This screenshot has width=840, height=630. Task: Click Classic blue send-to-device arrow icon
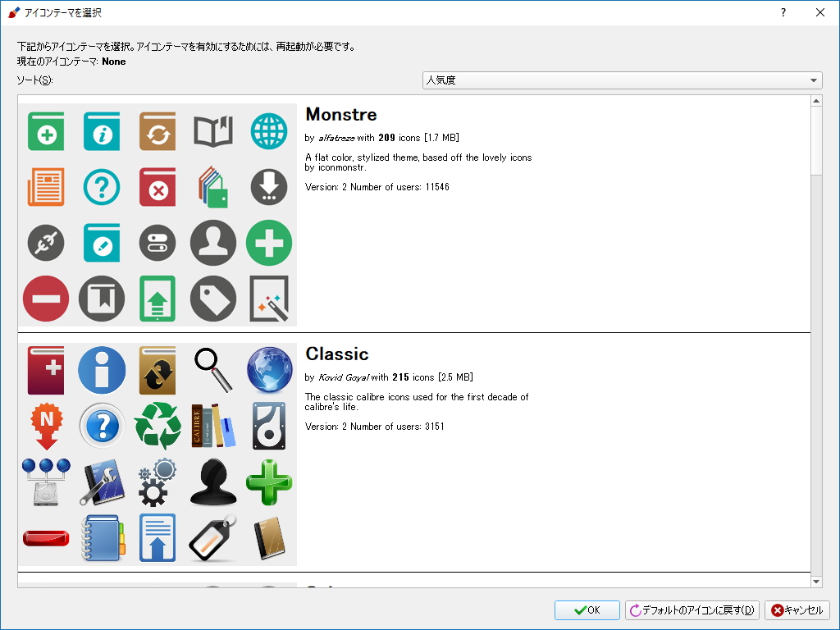tap(157, 538)
